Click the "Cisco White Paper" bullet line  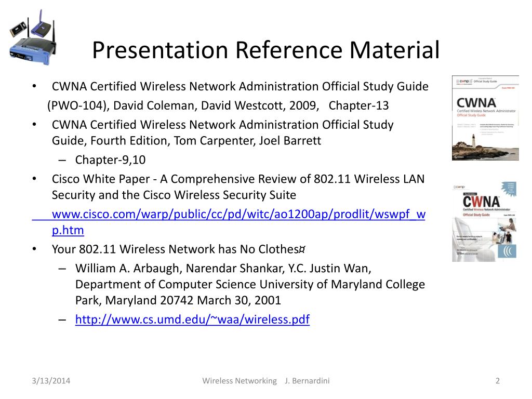coord(238,179)
